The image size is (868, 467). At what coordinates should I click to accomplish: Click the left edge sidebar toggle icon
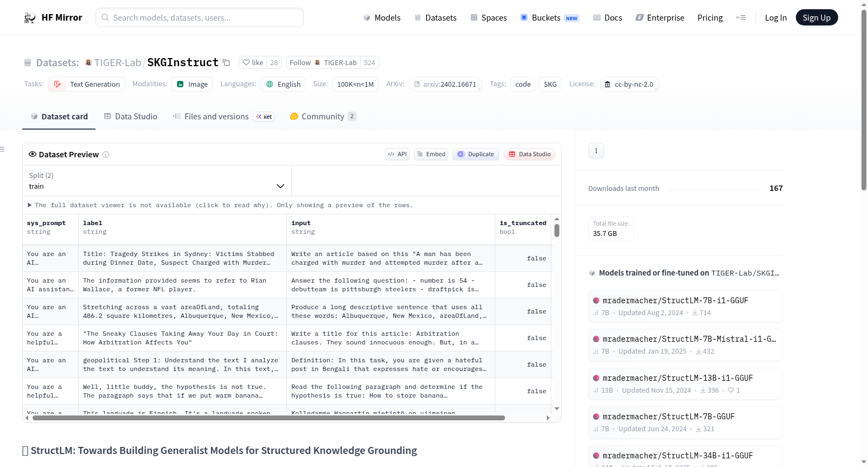coord(2,149)
